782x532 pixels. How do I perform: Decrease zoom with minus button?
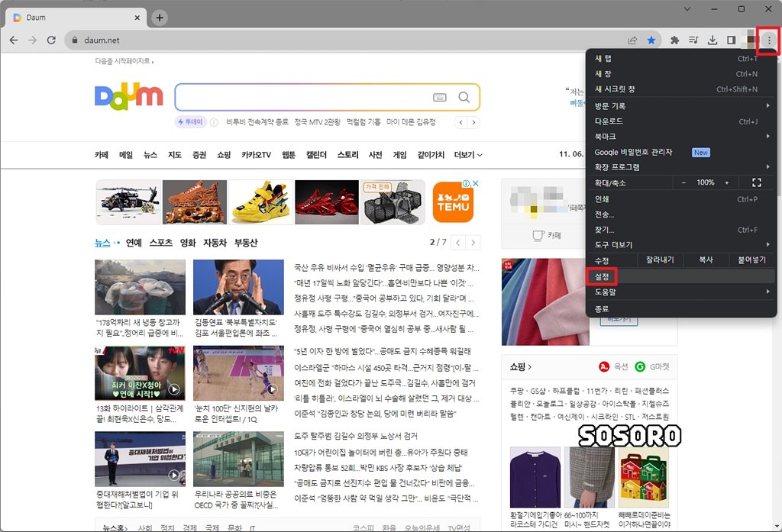683,182
